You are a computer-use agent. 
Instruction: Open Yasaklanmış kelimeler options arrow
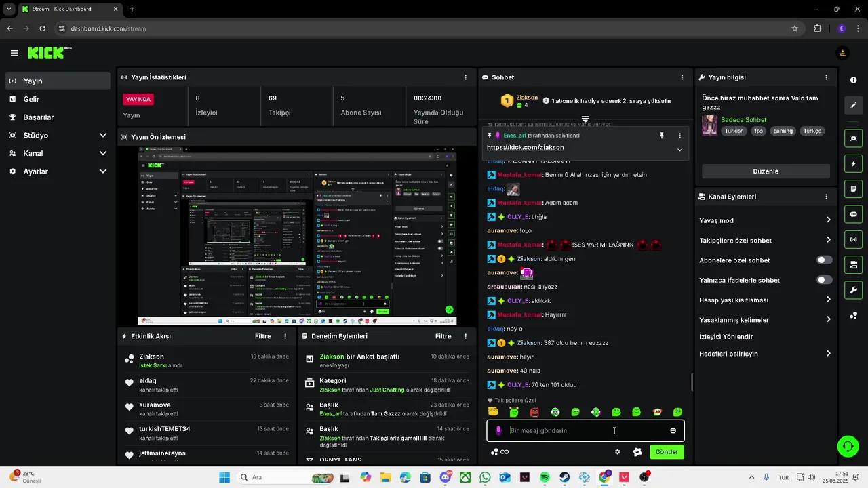click(828, 319)
